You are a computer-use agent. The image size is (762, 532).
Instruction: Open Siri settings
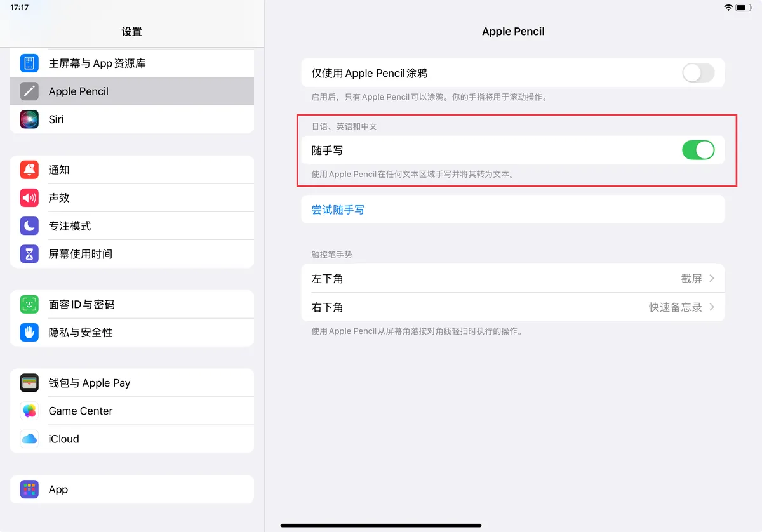(x=132, y=119)
